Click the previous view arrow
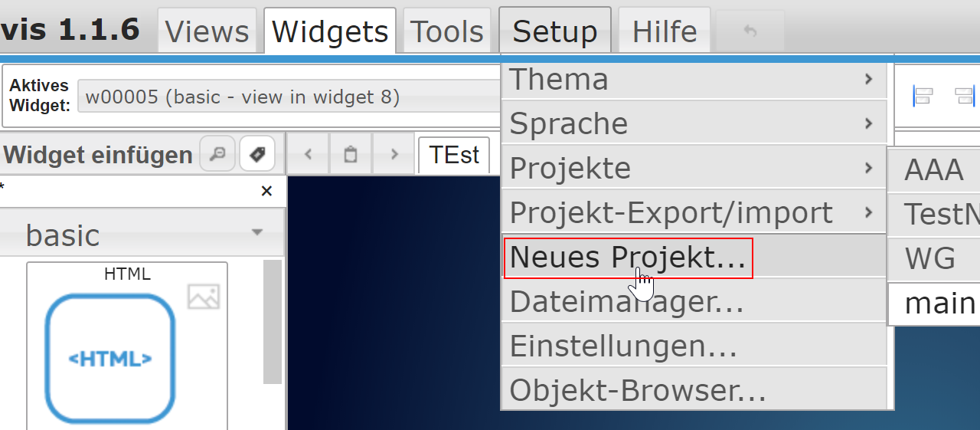Viewport: 980px width, 430px height. [308, 154]
